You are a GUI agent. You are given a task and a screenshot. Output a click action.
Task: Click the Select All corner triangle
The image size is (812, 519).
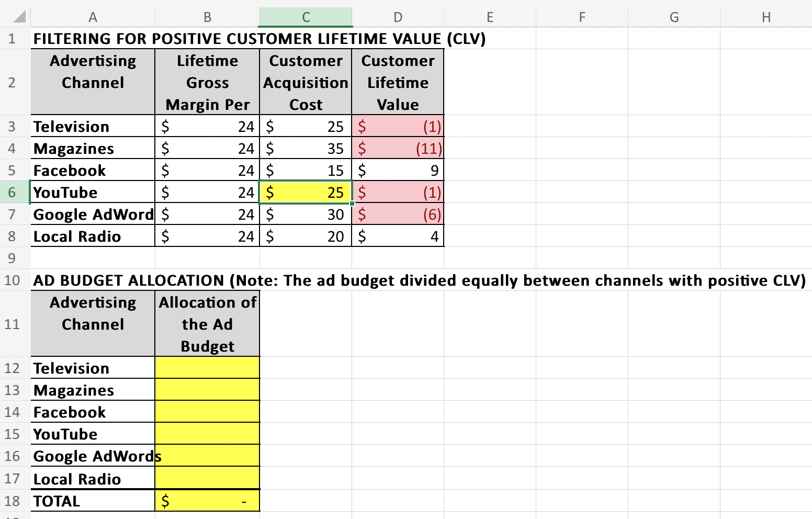(19, 17)
